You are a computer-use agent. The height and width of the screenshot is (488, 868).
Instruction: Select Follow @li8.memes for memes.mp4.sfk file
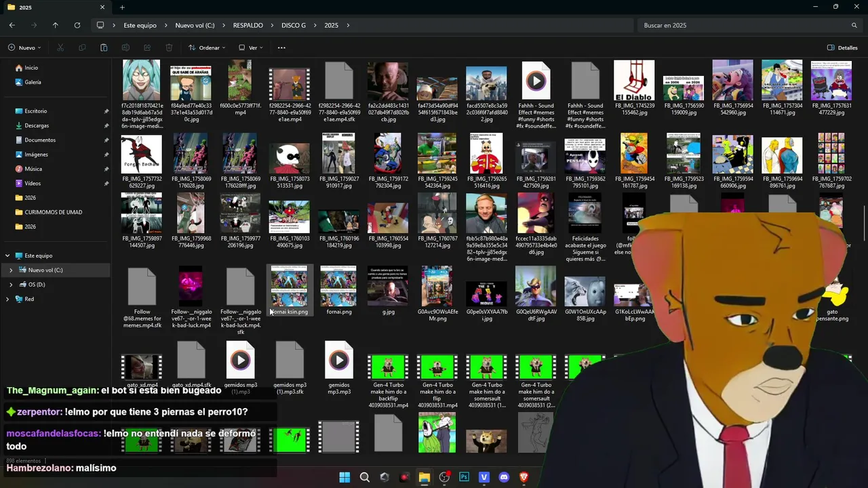tap(142, 298)
